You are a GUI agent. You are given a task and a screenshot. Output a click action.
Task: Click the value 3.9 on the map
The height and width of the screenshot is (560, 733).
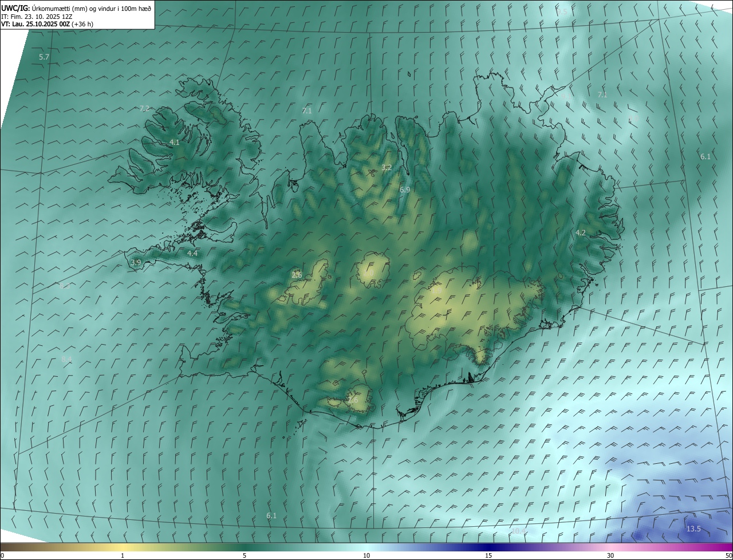[136, 262]
